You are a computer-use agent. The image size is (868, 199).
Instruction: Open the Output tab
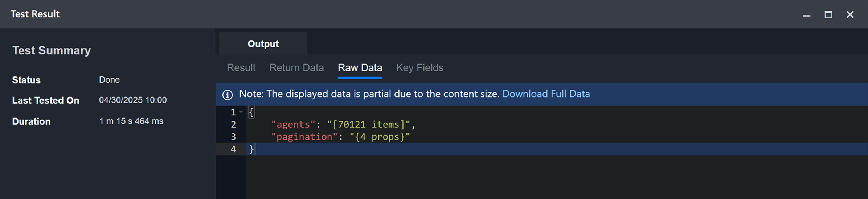(x=263, y=44)
